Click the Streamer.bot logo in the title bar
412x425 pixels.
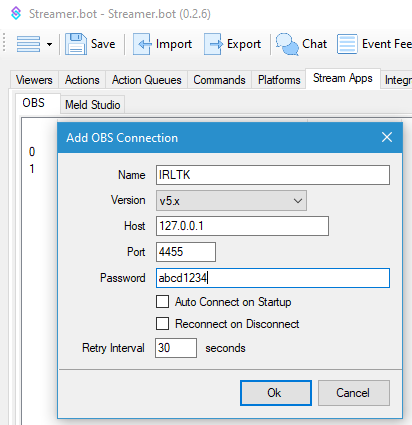(16, 13)
